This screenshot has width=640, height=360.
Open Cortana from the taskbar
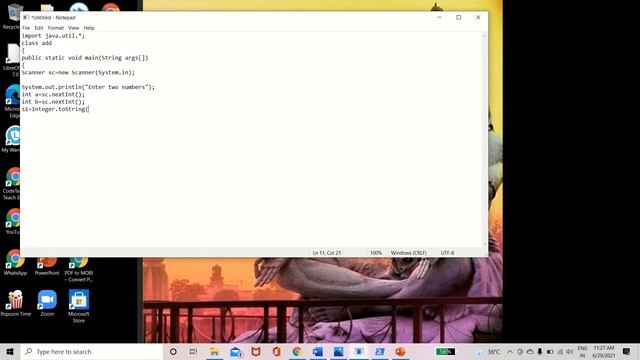tap(173, 351)
